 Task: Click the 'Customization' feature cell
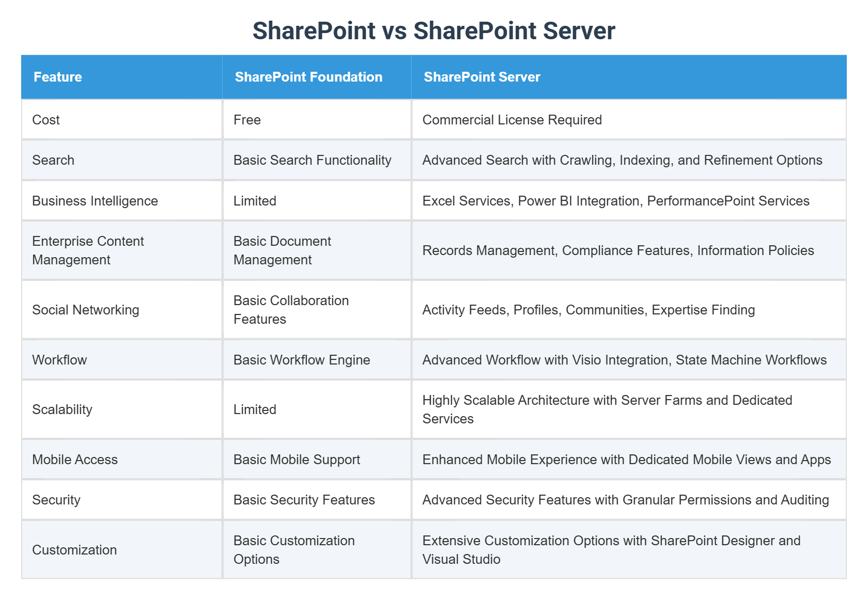pos(122,550)
